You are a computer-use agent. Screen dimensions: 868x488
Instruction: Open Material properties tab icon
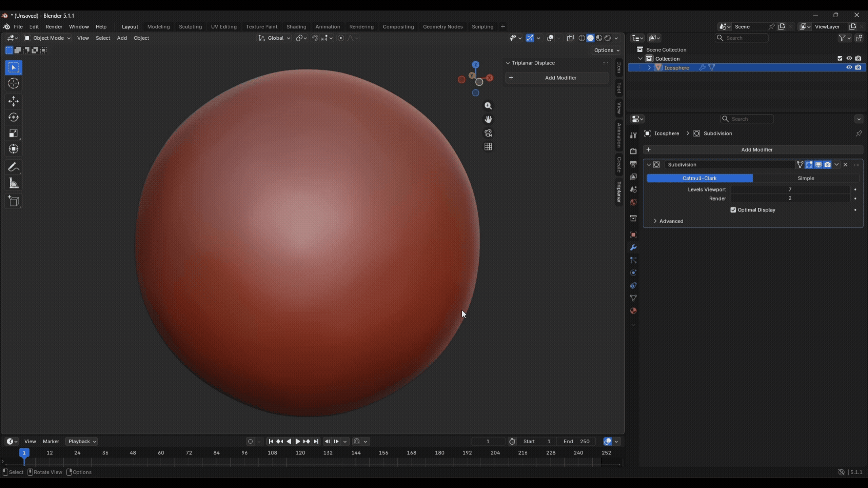(x=633, y=311)
